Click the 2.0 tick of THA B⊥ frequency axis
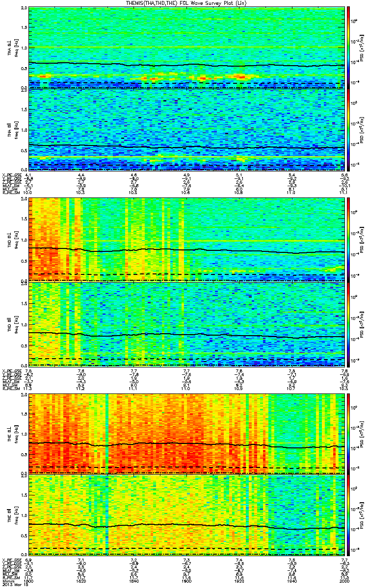368x588 pixels. 24,8
